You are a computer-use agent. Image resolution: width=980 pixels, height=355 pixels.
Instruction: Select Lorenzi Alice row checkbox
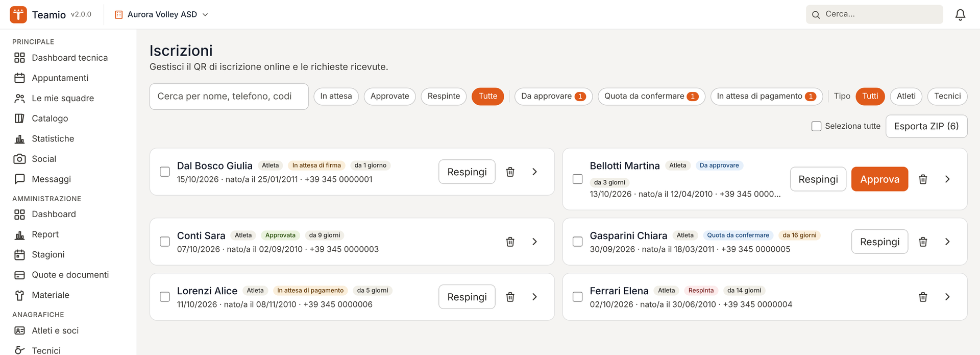pos(165,297)
